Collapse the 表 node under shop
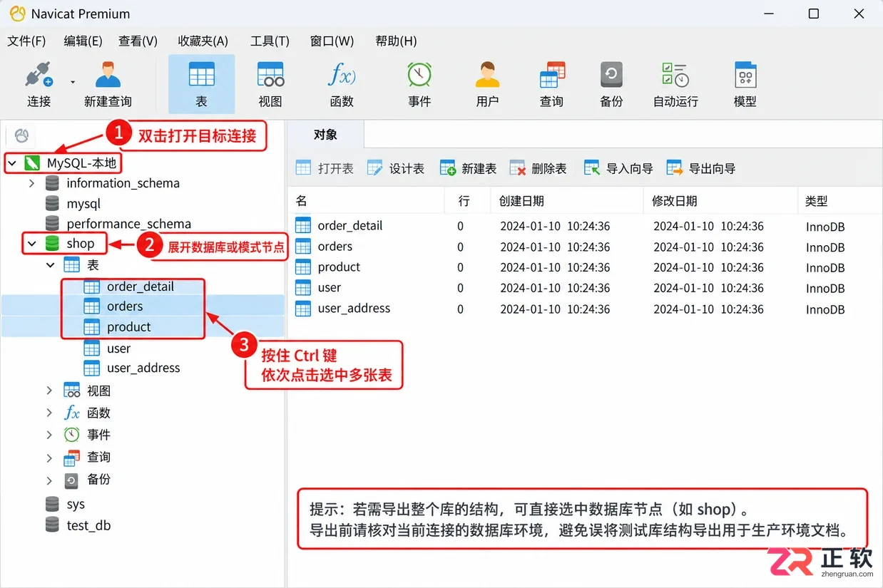 [50, 265]
